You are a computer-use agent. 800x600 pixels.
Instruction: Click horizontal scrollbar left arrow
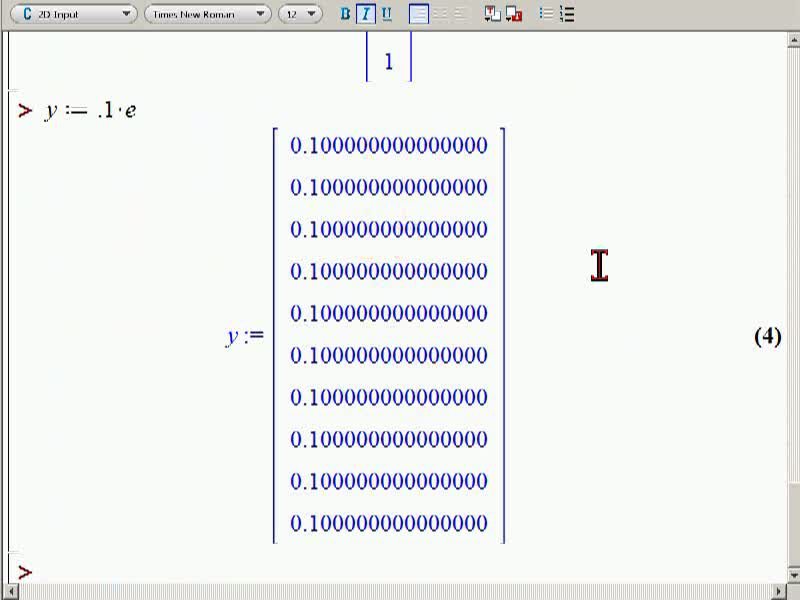tap(11, 592)
